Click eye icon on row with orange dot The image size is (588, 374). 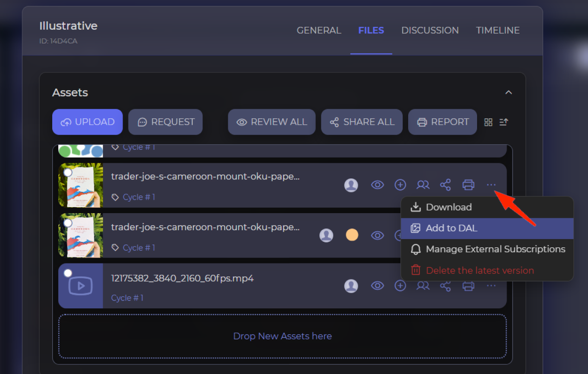[x=378, y=236]
